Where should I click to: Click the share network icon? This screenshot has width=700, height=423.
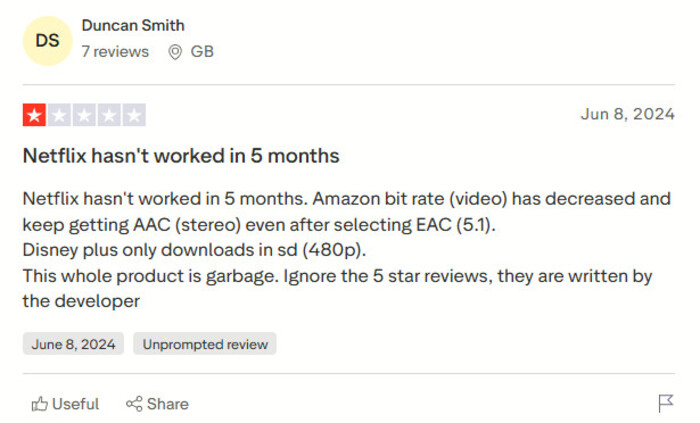pyautogui.click(x=134, y=404)
